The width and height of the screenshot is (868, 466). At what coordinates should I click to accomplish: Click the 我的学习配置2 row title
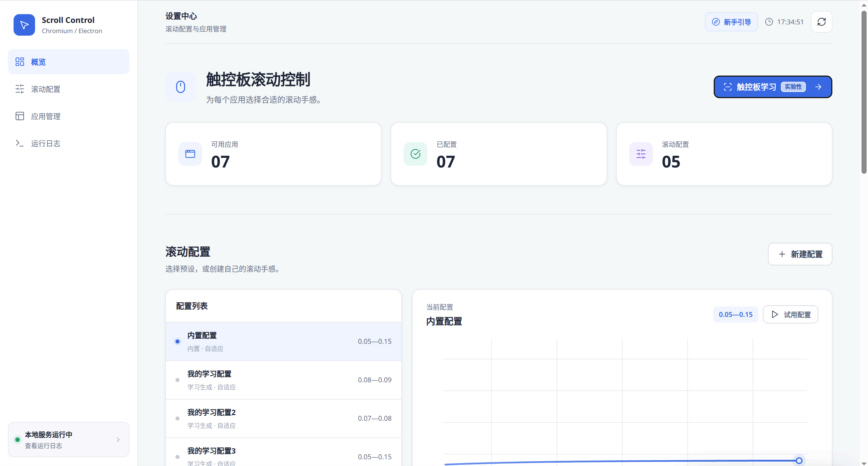click(x=212, y=413)
